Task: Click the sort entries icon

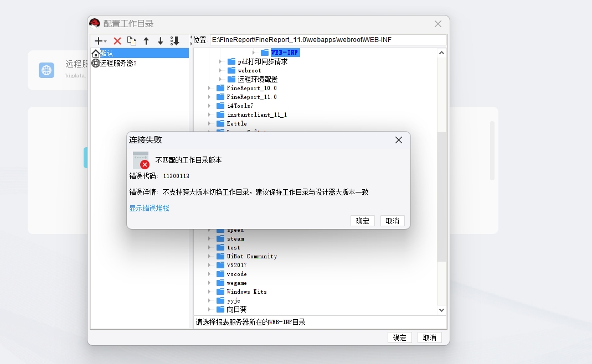Action: point(175,41)
